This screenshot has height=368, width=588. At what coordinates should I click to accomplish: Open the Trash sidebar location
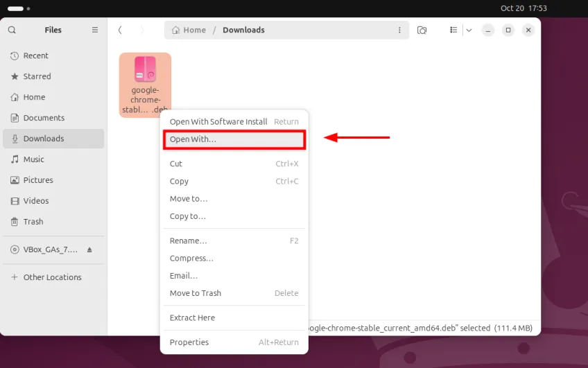click(33, 222)
